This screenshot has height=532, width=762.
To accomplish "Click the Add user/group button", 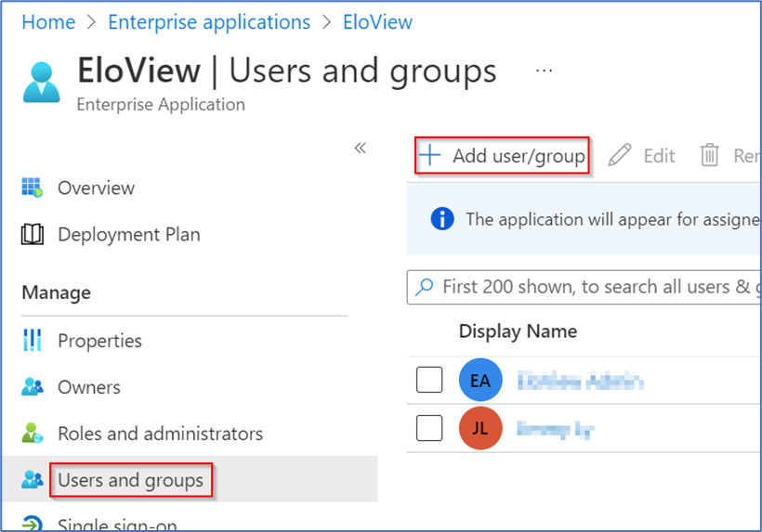I will [x=502, y=156].
